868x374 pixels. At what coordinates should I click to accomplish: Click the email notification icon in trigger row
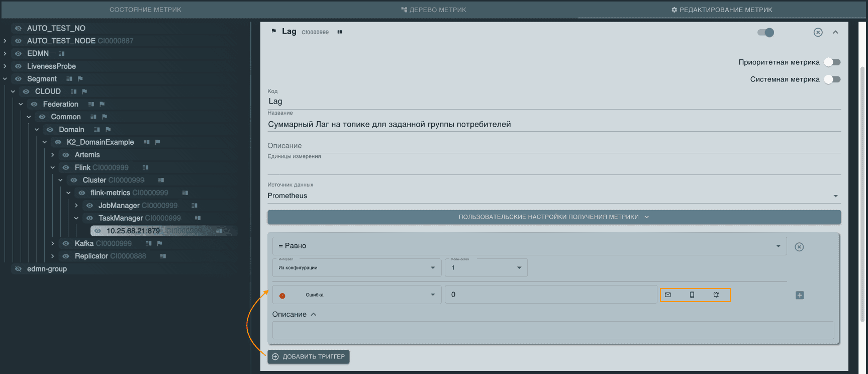tap(667, 295)
